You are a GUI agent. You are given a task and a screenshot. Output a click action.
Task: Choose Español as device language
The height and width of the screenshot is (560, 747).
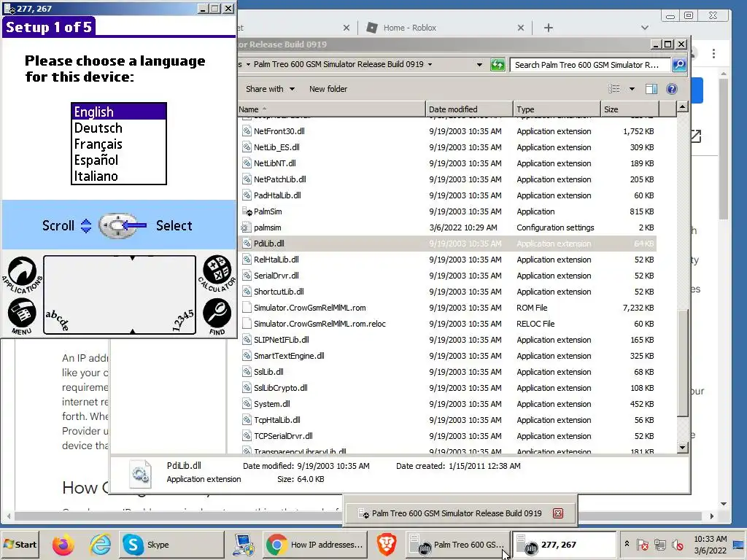point(119,160)
